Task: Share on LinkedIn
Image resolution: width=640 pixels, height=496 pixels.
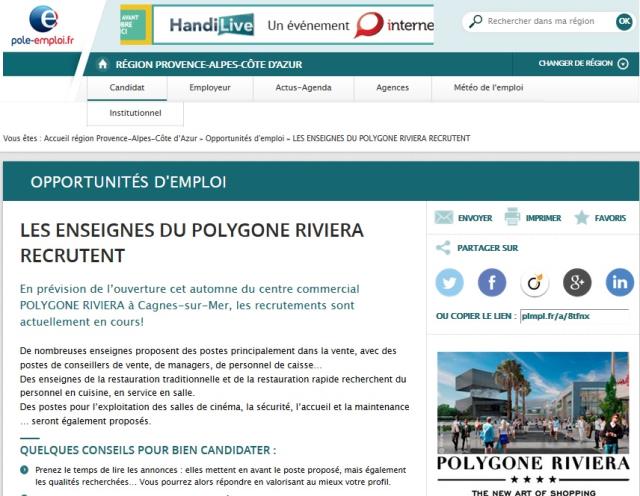Action: pos(620,282)
